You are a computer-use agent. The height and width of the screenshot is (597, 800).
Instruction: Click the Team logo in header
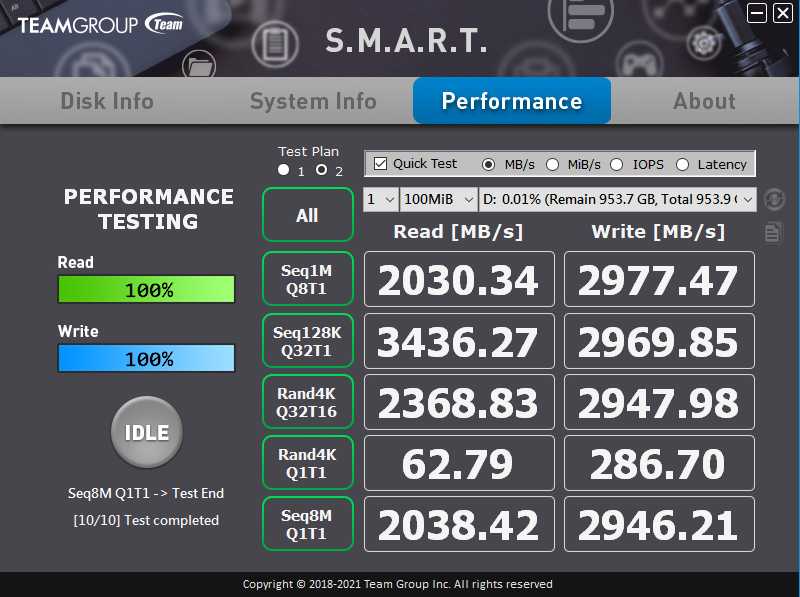(164, 24)
